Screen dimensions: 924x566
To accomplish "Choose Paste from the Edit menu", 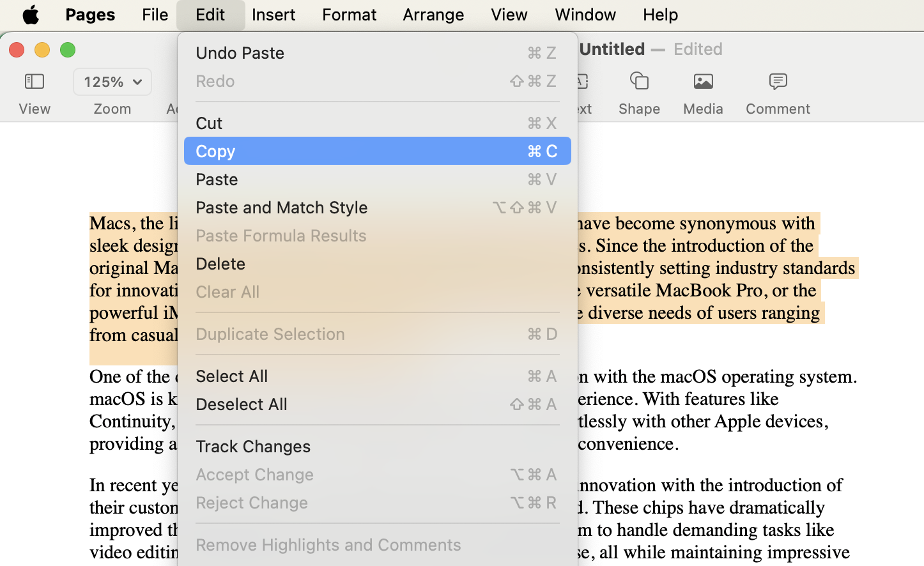I will (377, 180).
